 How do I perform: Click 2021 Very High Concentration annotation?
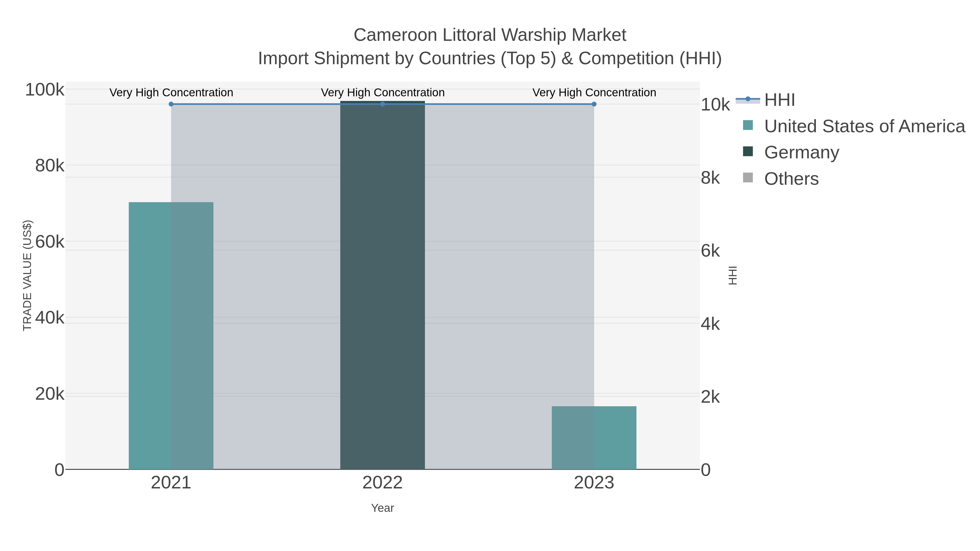click(171, 93)
